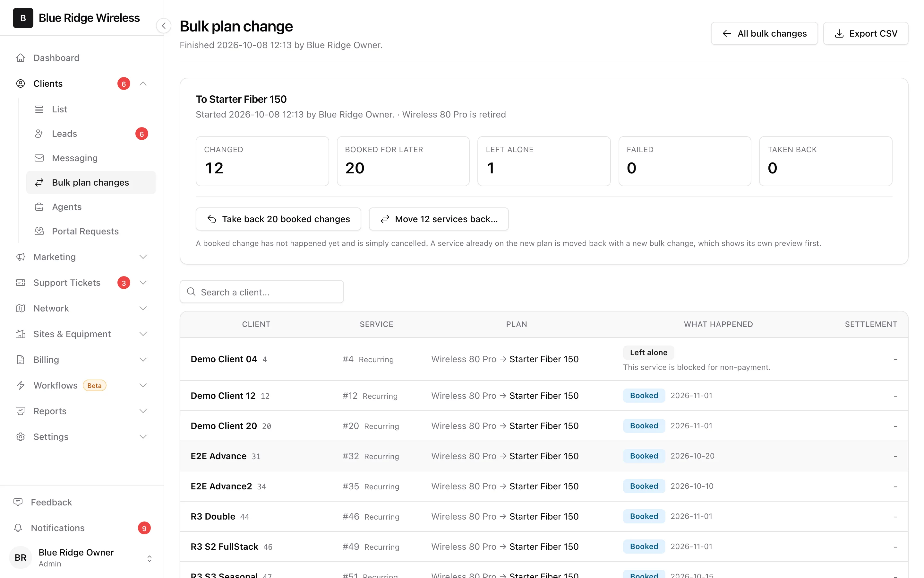Click the Network map icon

pos(21,308)
